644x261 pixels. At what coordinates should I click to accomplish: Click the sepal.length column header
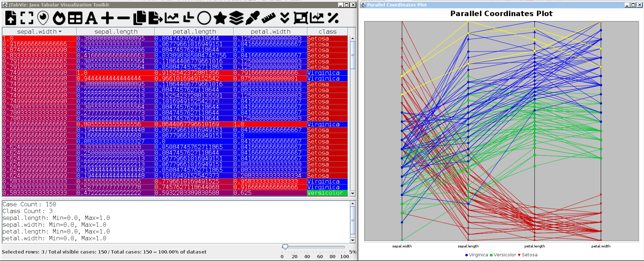(116, 31)
